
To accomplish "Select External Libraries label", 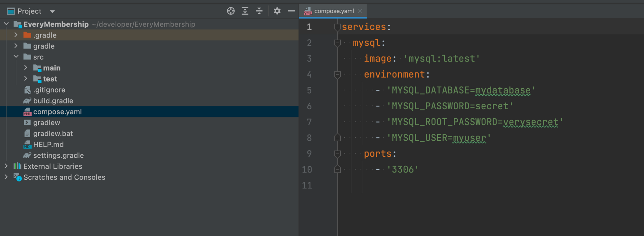I will click(x=53, y=166).
